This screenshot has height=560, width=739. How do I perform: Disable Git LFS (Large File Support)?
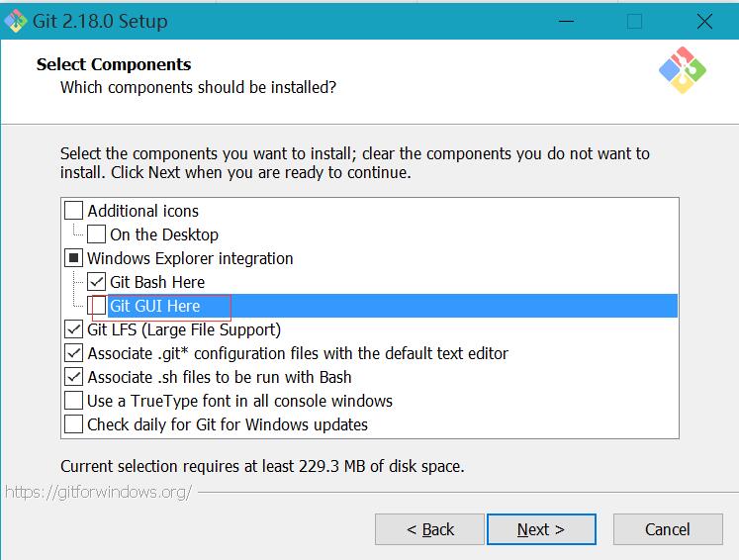click(x=74, y=329)
